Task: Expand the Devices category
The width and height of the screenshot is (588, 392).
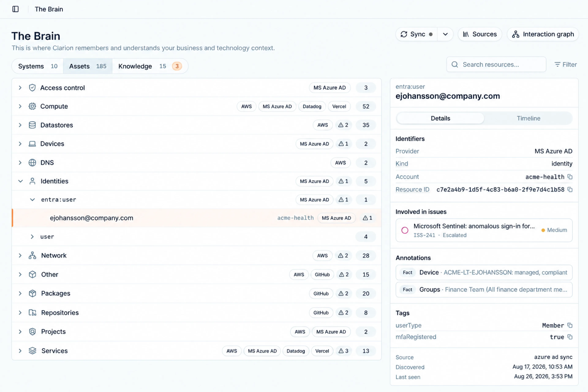Action: click(20, 144)
